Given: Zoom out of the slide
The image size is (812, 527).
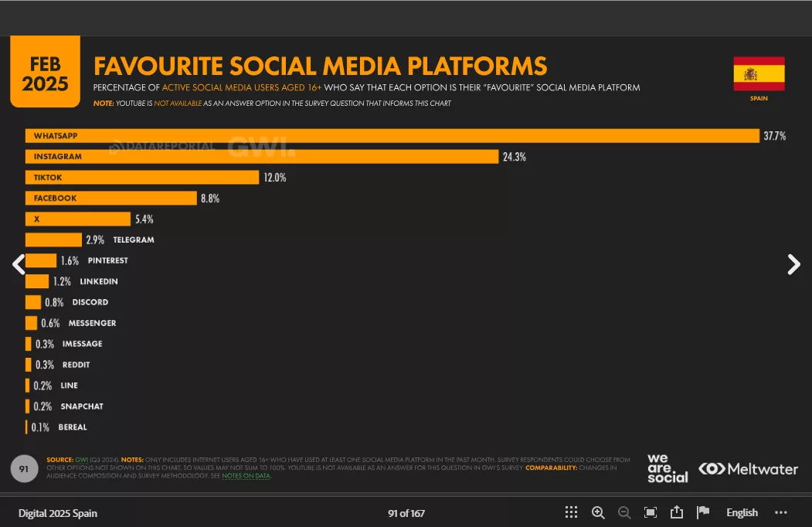Looking at the screenshot, I should click(624, 512).
